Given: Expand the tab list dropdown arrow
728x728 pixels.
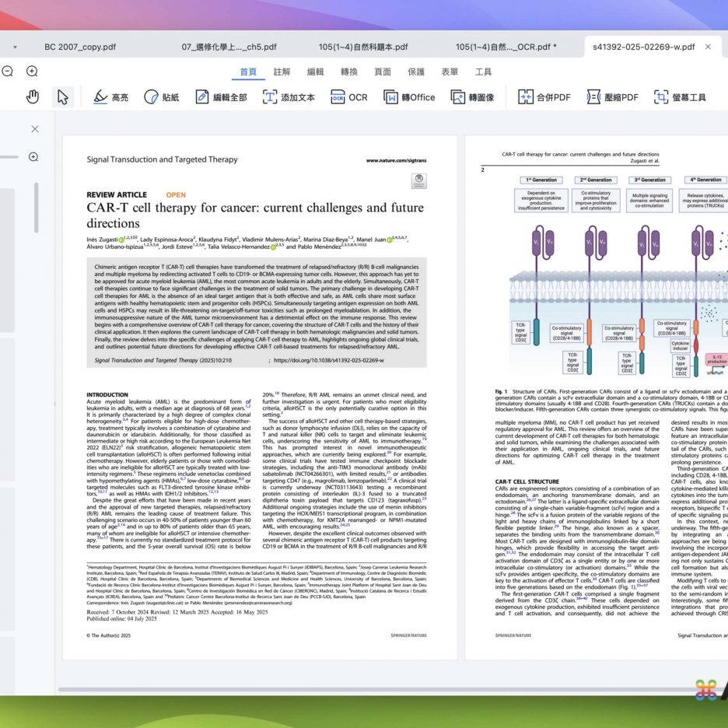Looking at the screenshot, I should [14, 47].
